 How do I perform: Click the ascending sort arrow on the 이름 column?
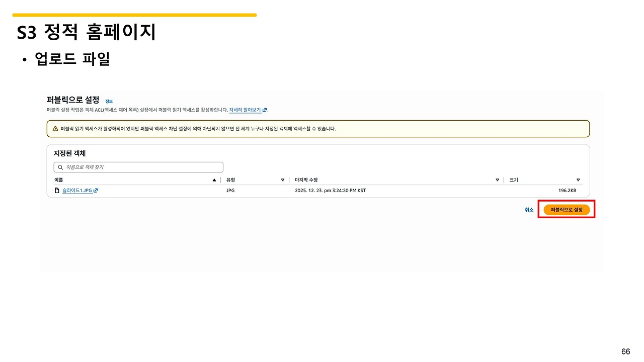click(x=214, y=179)
